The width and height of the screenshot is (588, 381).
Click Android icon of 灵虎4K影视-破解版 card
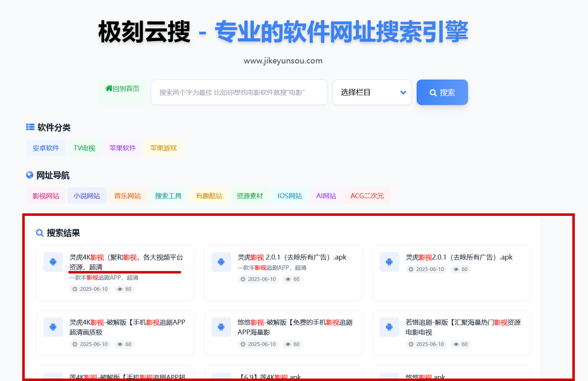(53, 327)
